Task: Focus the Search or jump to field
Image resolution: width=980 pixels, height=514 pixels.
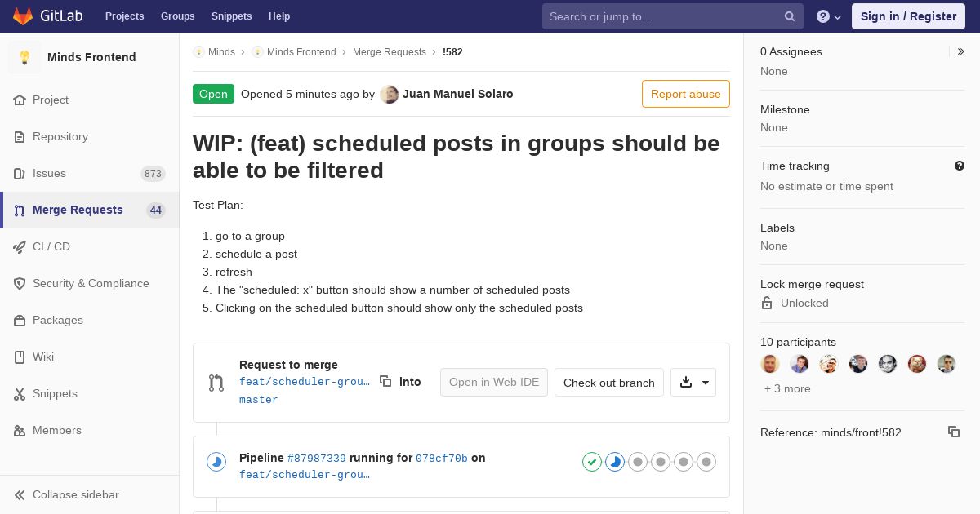Action: coord(661,16)
